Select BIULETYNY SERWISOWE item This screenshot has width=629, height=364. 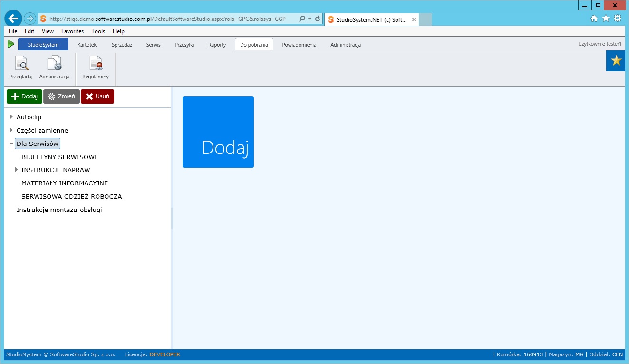coord(60,157)
